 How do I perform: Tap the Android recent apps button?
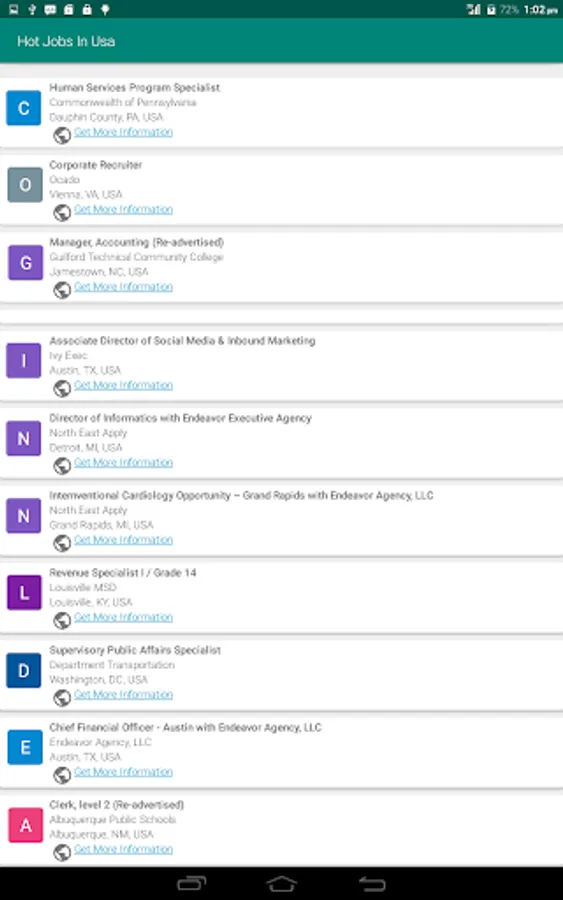[x=192, y=883]
